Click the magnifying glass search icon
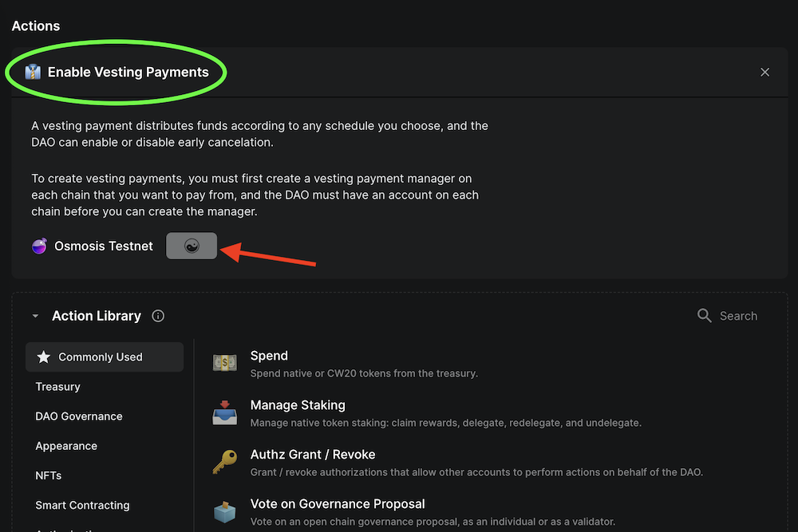The image size is (798, 532). 704,316
